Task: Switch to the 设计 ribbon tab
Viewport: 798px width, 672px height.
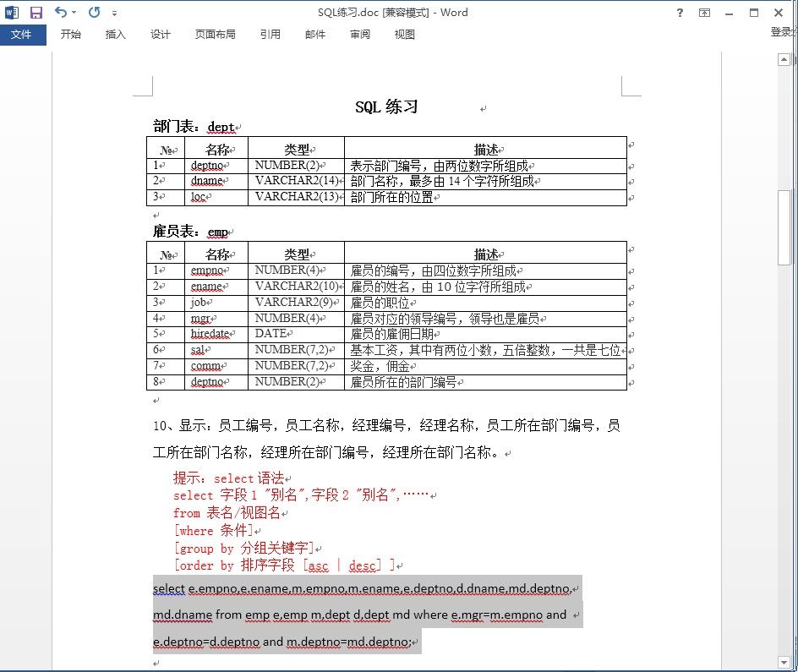Action: coord(160,34)
